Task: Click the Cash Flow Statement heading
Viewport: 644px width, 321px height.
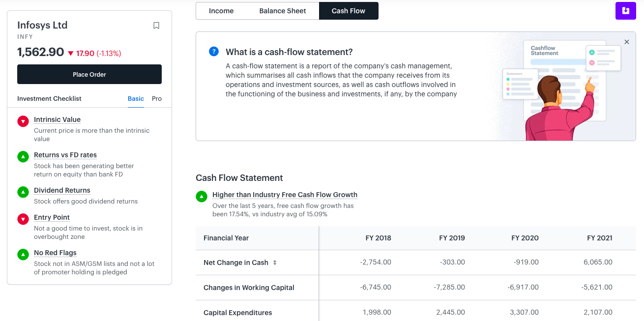Action: click(239, 178)
